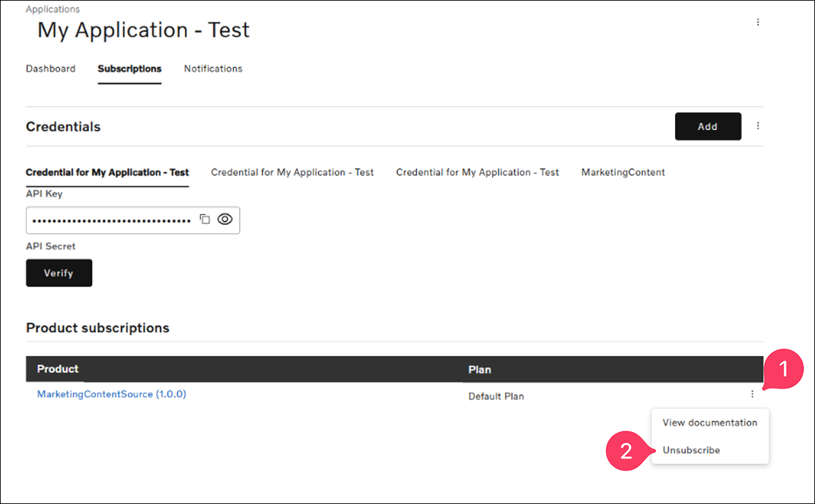Open the second Credential for My Application tab
Screen dimensions: 815x504
[x=292, y=173]
